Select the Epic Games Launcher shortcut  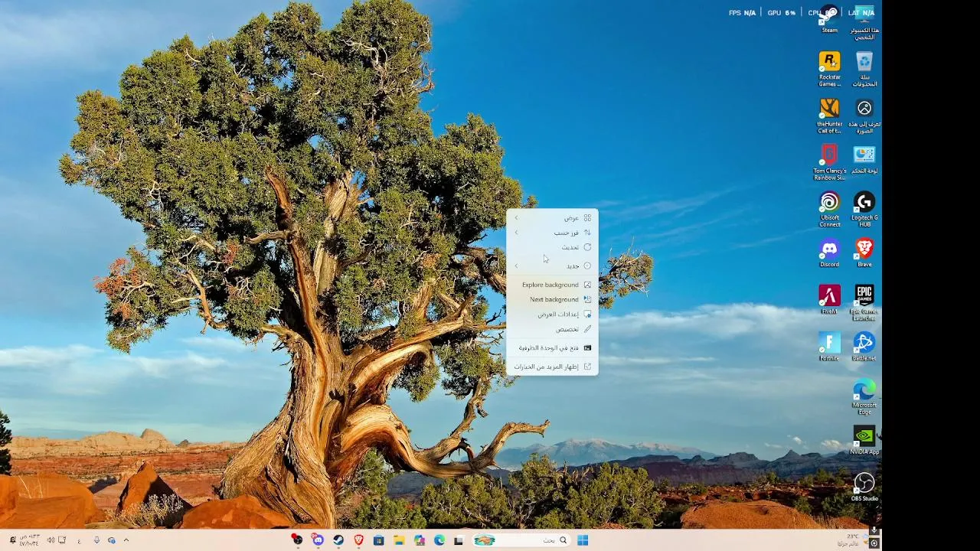(864, 302)
